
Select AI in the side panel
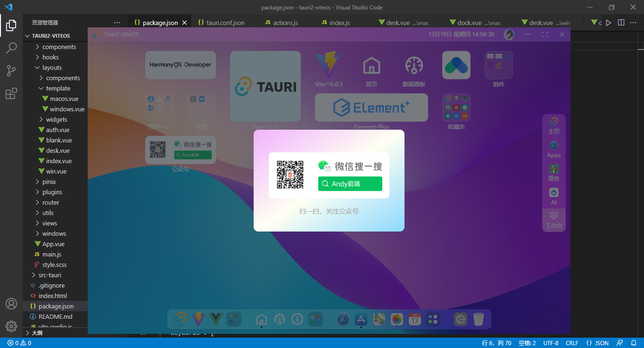tap(554, 197)
